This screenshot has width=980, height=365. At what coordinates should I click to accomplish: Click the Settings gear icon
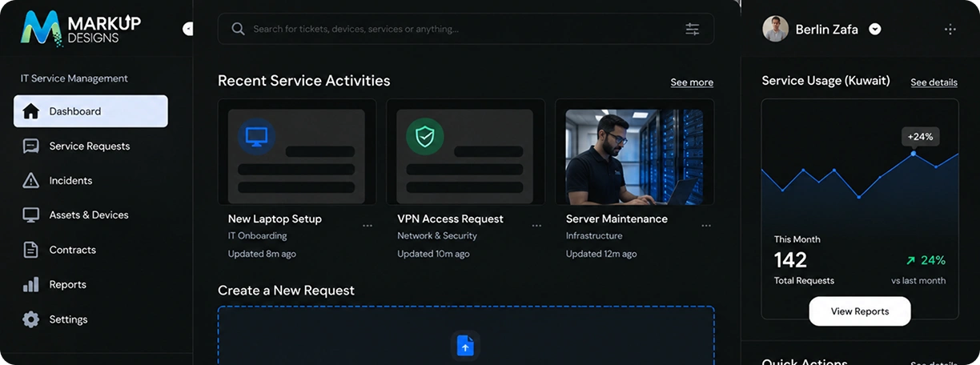[30, 319]
